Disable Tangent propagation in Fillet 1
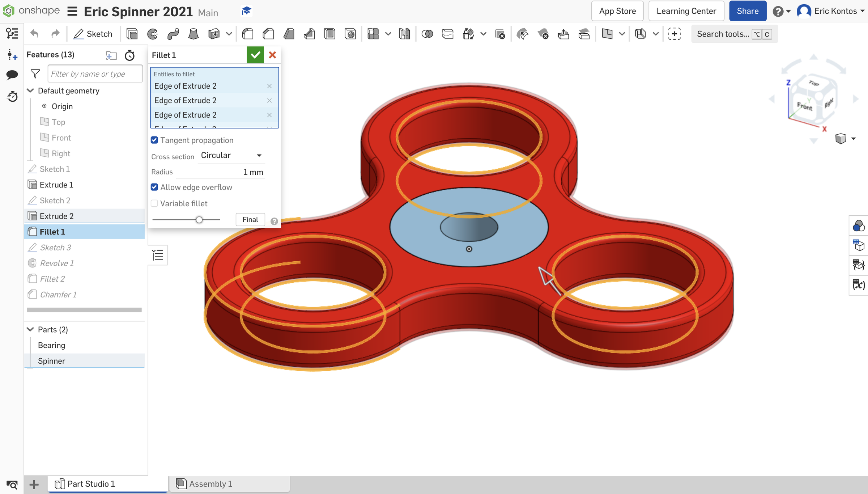This screenshot has width=868, height=494. coord(154,140)
